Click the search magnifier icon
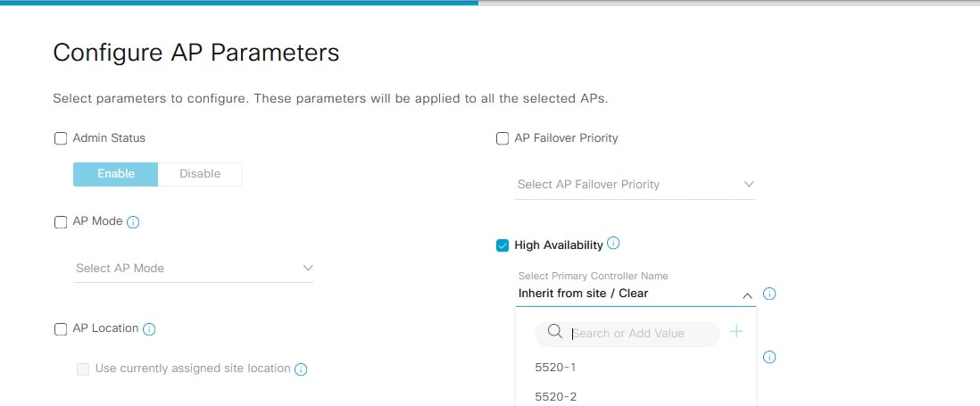 tap(554, 332)
